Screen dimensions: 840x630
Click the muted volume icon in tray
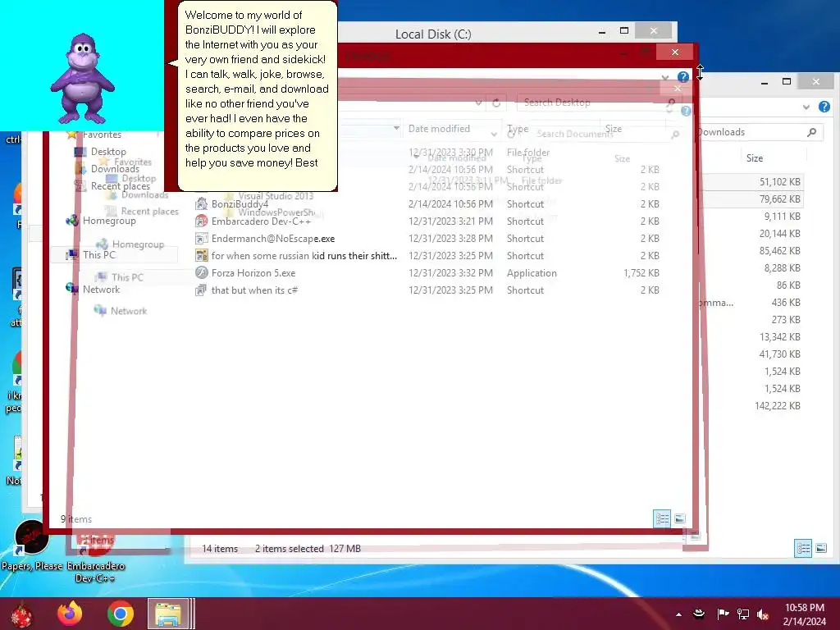click(763, 614)
